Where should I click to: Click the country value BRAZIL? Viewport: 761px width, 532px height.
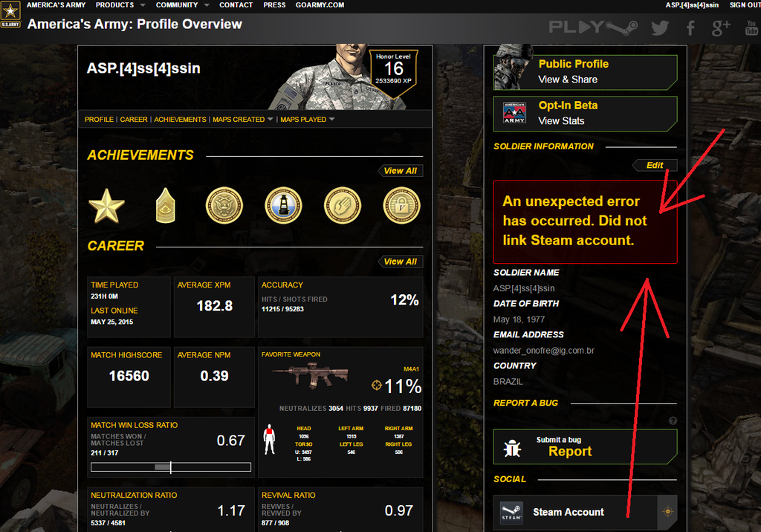(508, 381)
